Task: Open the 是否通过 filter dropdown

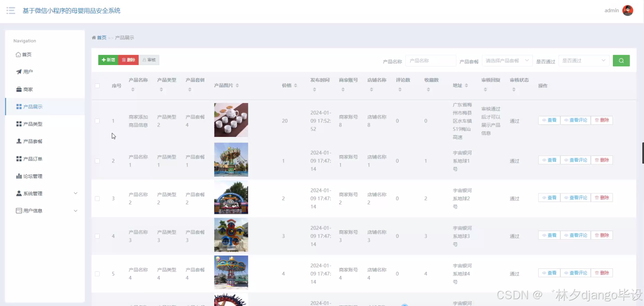Action: pos(584,61)
